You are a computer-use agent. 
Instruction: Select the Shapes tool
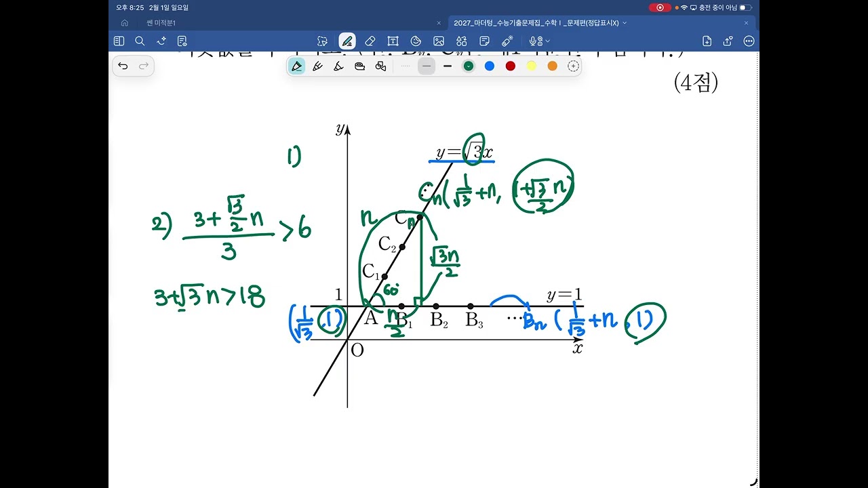tap(416, 41)
